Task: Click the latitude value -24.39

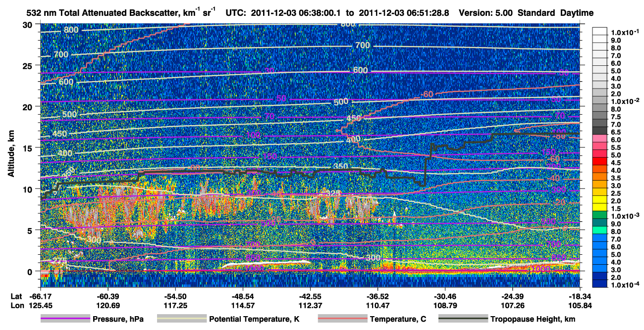Action: (512, 296)
